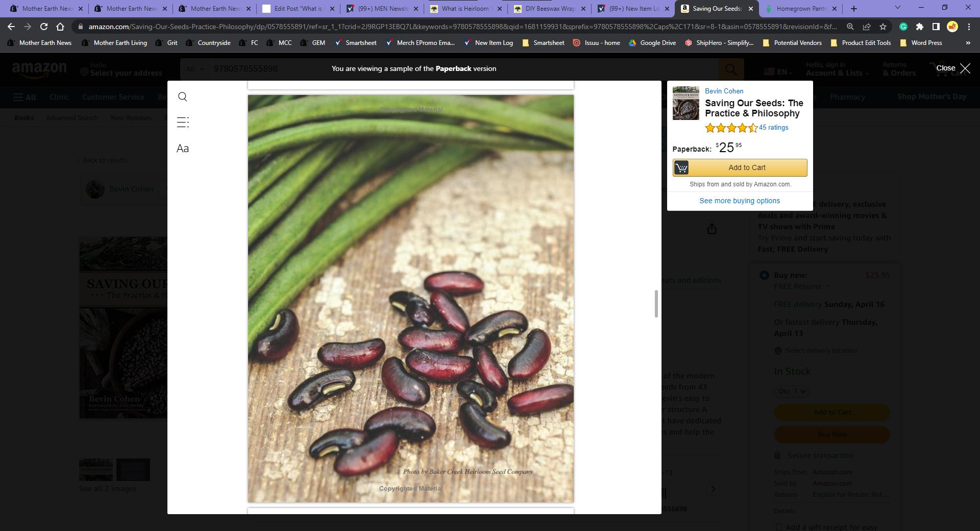This screenshot has width=980, height=531.
Task: Open the Grit bookmark
Action: click(166, 43)
